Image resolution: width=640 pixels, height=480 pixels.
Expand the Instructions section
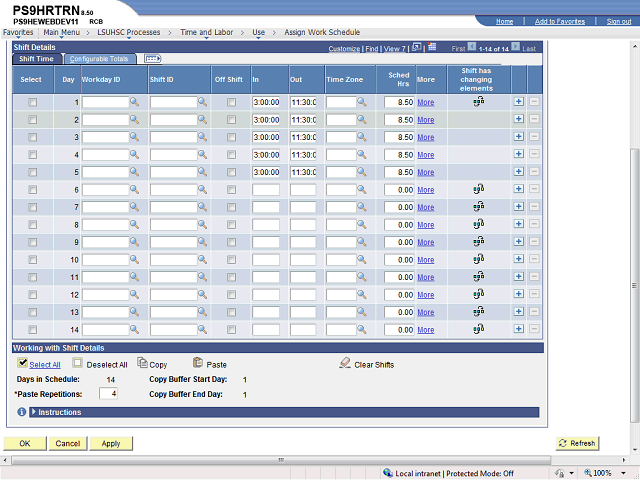pos(35,412)
